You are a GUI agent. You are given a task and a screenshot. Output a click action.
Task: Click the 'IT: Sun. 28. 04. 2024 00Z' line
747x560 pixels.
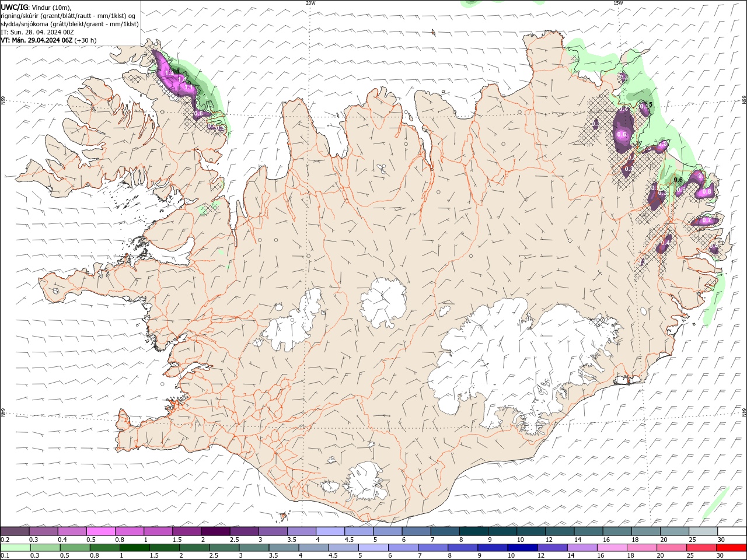[x=37, y=32]
